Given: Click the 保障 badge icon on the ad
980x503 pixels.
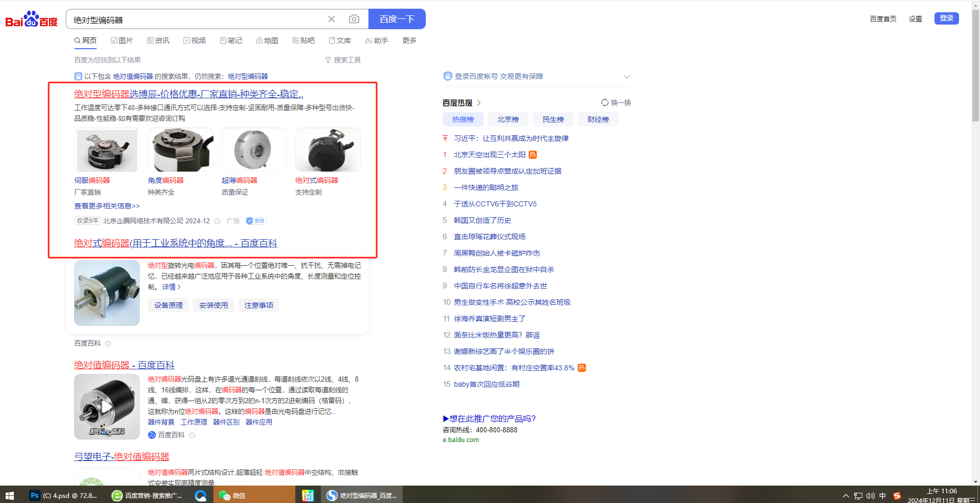Looking at the screenshot, I should [256, 221].
